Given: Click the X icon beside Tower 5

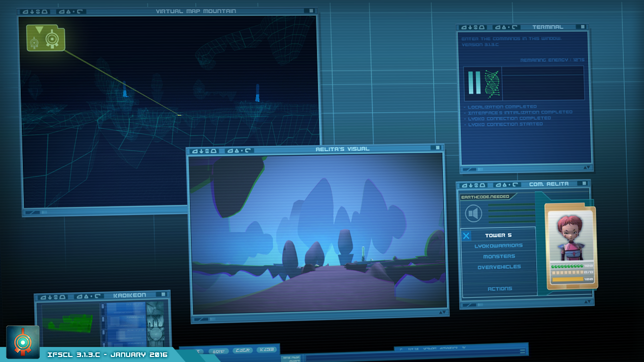Looking at the screenshot, I should pos(466,236).
